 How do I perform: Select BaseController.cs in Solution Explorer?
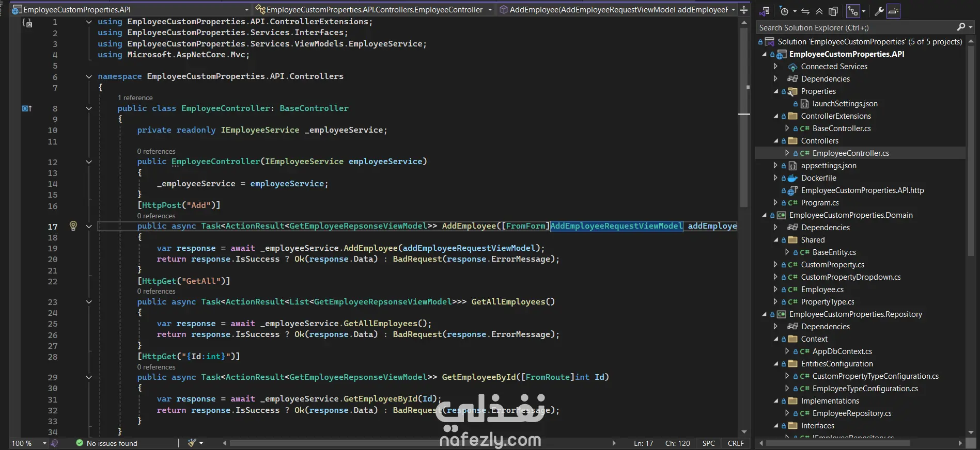tap(841, 128)
